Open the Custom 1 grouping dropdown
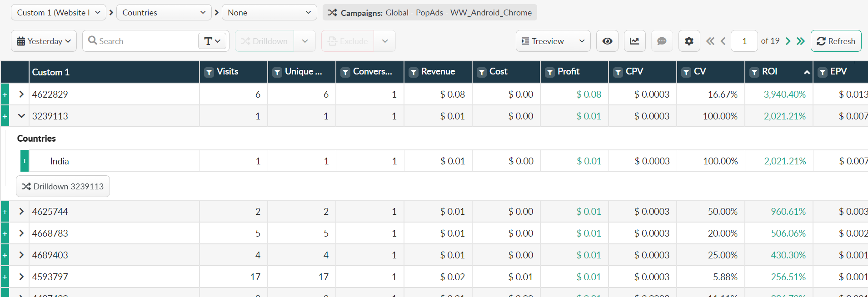Screen dimensions: 868x297 click(59, 13)
